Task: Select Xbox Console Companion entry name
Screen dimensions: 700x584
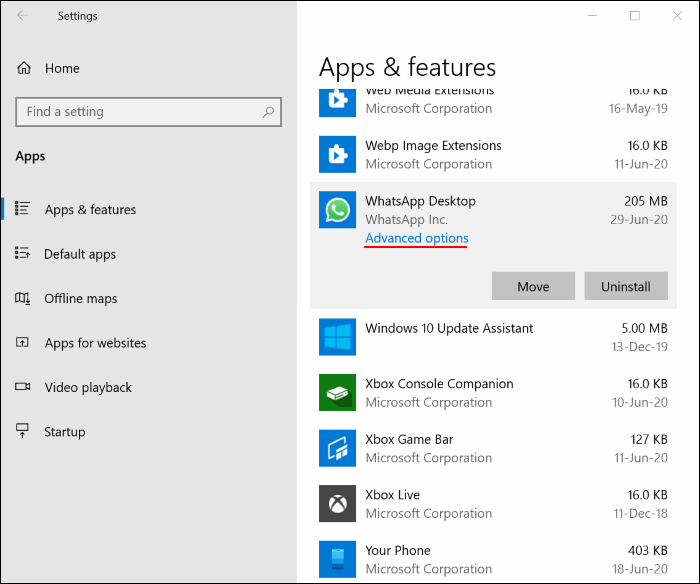Action: point(439,384)
